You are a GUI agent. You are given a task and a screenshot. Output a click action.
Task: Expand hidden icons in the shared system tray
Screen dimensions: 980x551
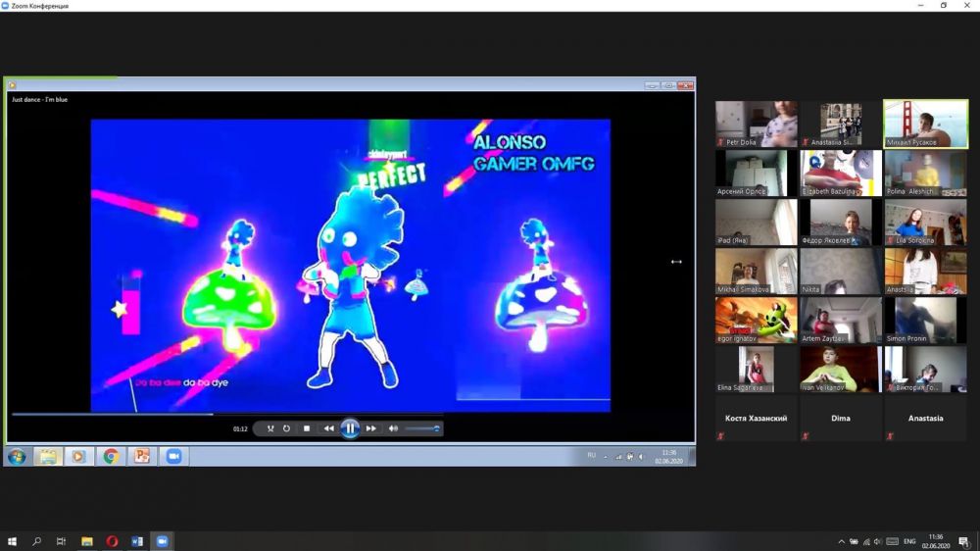[x=605, y=457]
